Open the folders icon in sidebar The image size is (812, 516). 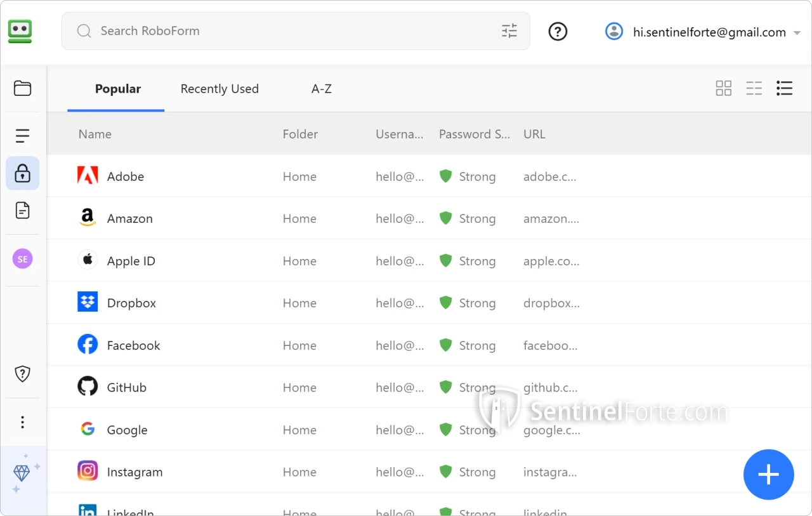point(23,88)
